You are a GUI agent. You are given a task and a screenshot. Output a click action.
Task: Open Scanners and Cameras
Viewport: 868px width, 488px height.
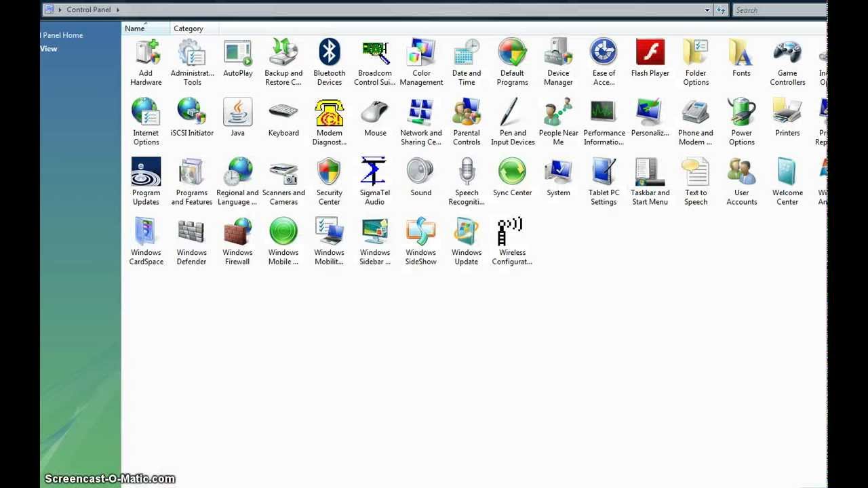[283, 182]
